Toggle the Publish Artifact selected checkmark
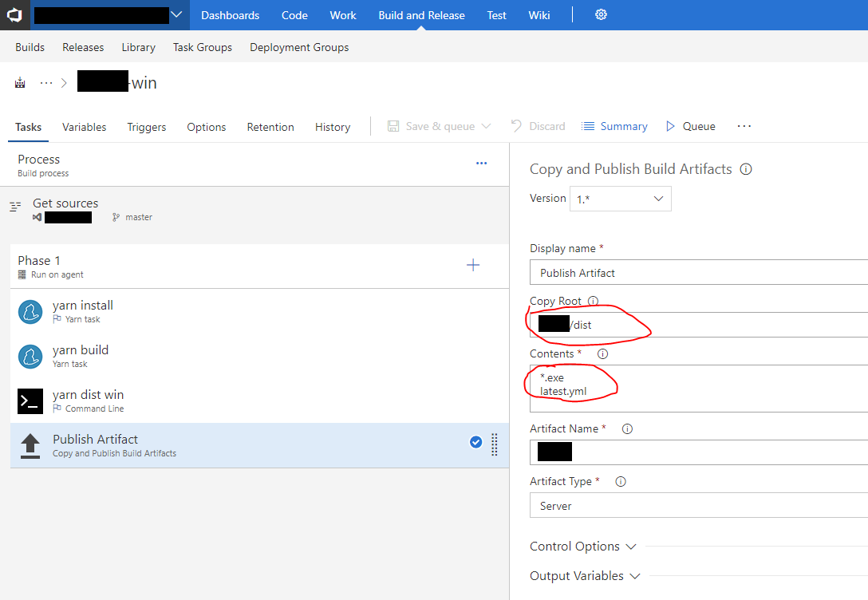The height and width of the screenshot is (600, 868). [475, 442]
